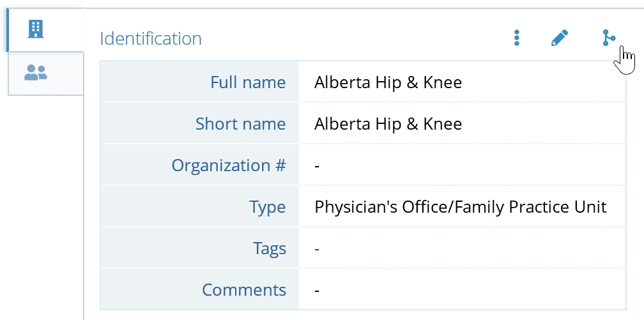Click the empty Organization # value dash
This screenshot has height=320, width=644.
317,166
